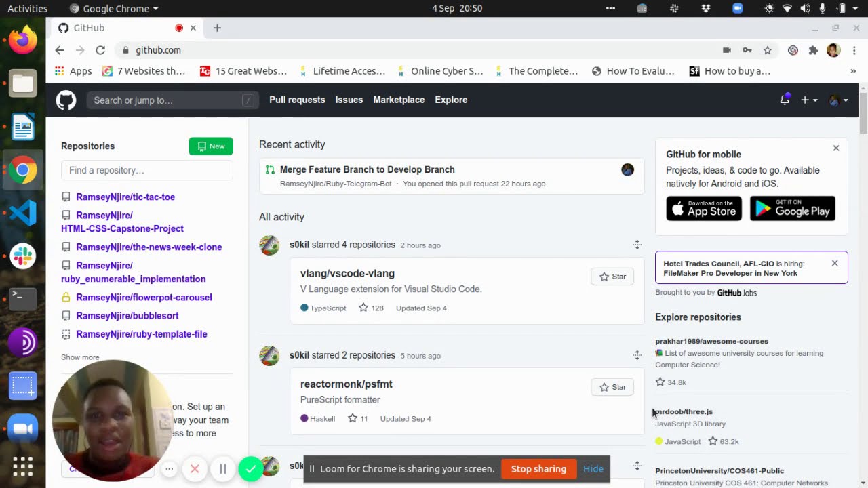
Task: Open Pull requests in navigation
Action: coord(297,100)
